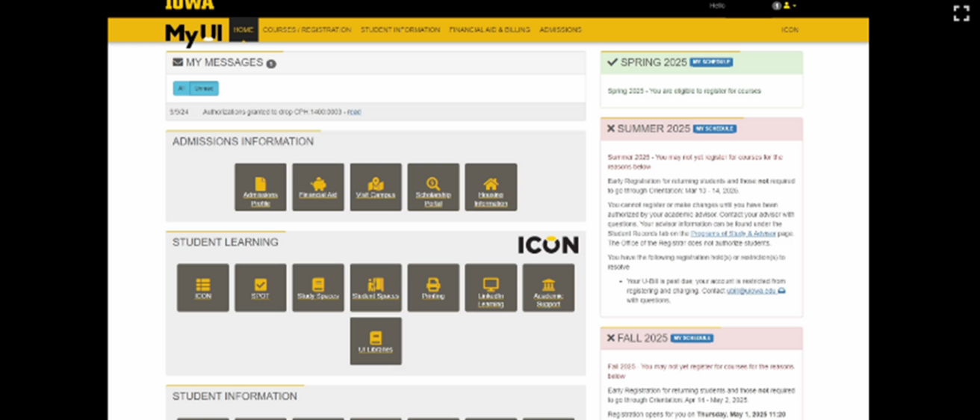Image resolution: width=980 pixels, height=420 pixels.
Task: Open the Student Spaces tile
Action: (x=376, y=288)
